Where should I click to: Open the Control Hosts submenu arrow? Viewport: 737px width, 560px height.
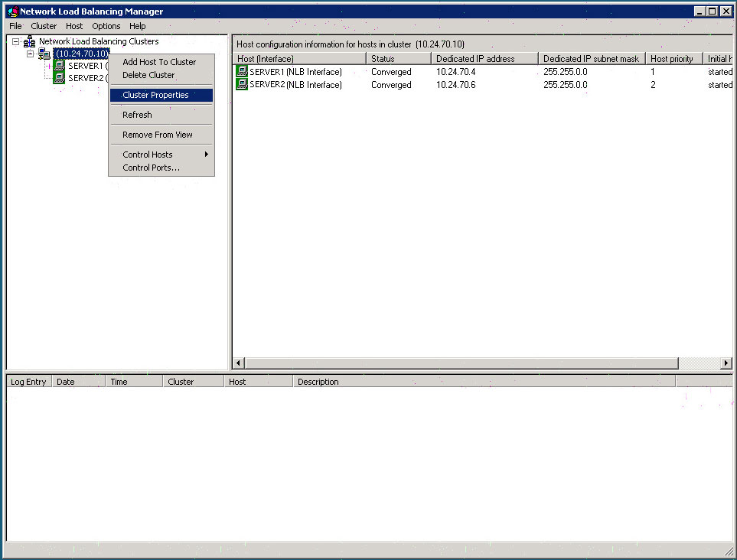[207, 154]
